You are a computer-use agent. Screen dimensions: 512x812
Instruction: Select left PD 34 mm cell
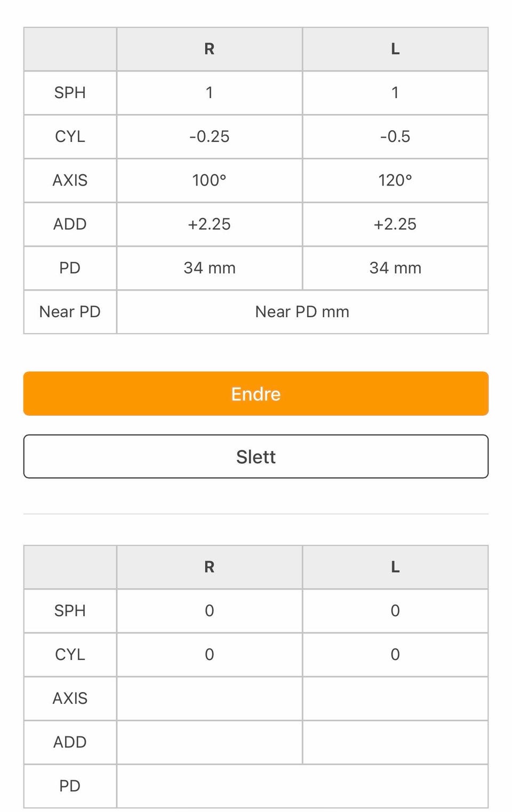click(x=395, y=268)
